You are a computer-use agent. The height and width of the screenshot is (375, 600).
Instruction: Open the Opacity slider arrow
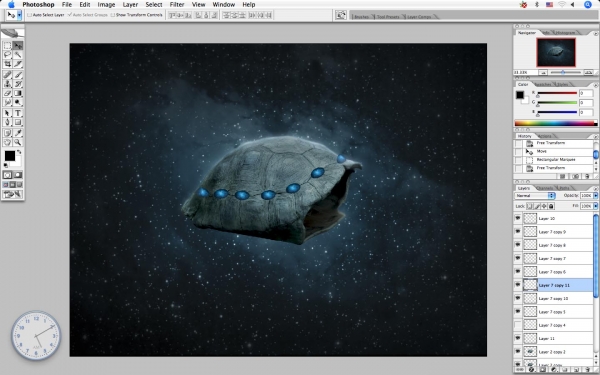(595, 196)
